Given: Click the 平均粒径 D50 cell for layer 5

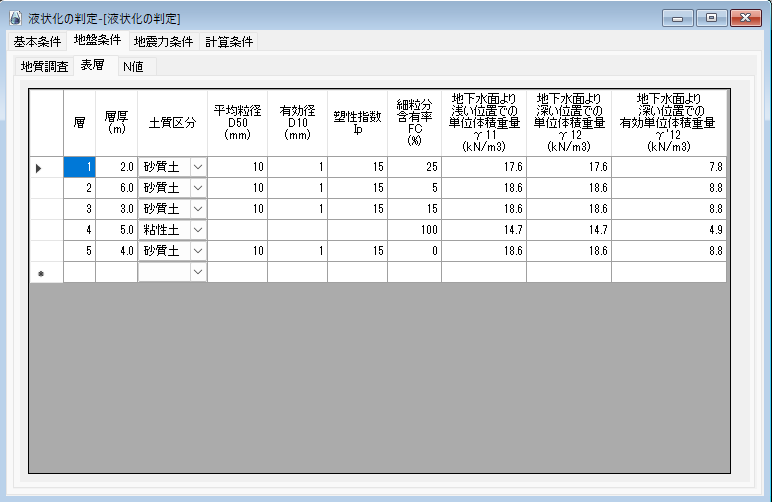Looking at the screenshot, I should pos(237,251).
